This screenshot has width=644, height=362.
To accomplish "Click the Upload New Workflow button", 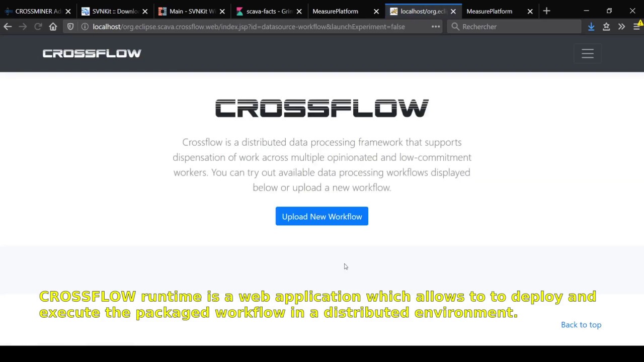I will tap(322, 216).
